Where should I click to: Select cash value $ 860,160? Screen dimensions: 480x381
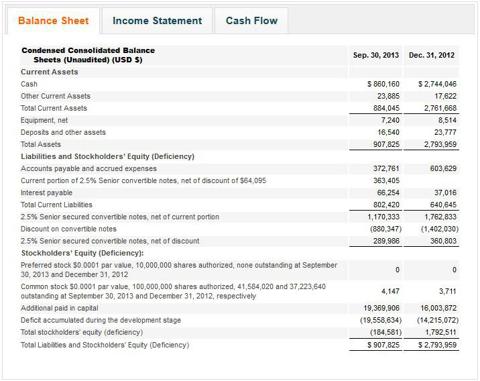point(383,84)
